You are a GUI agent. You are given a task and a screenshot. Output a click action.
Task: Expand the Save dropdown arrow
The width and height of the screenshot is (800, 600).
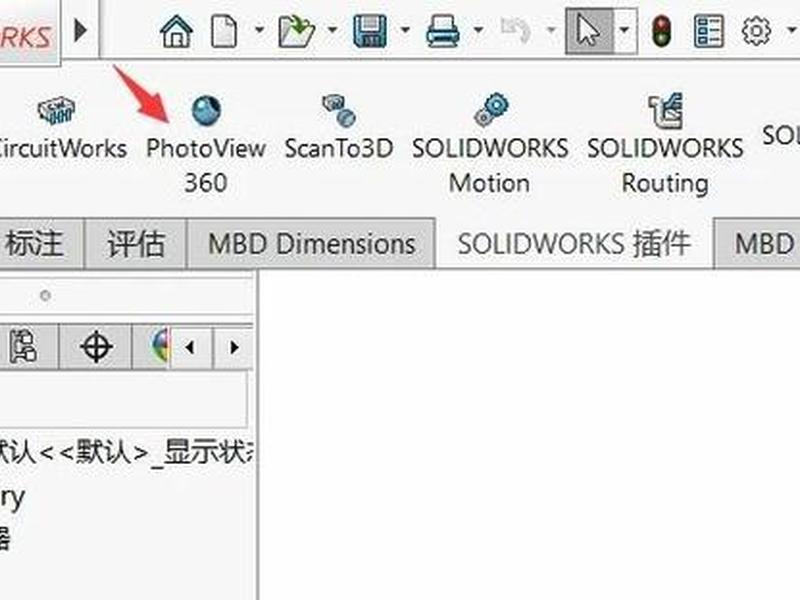point(405,30)
